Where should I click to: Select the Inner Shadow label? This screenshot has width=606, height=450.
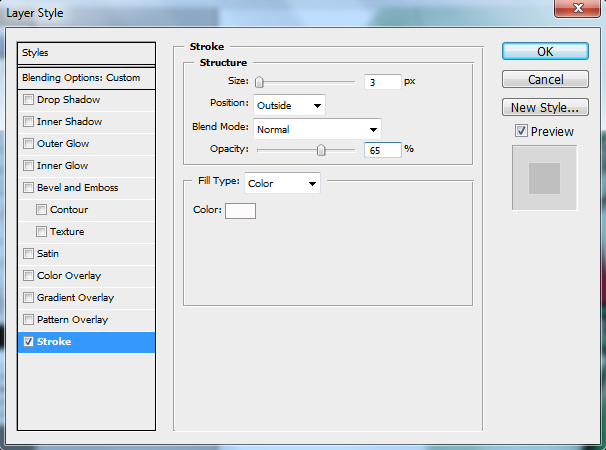[x=70, y=122]
